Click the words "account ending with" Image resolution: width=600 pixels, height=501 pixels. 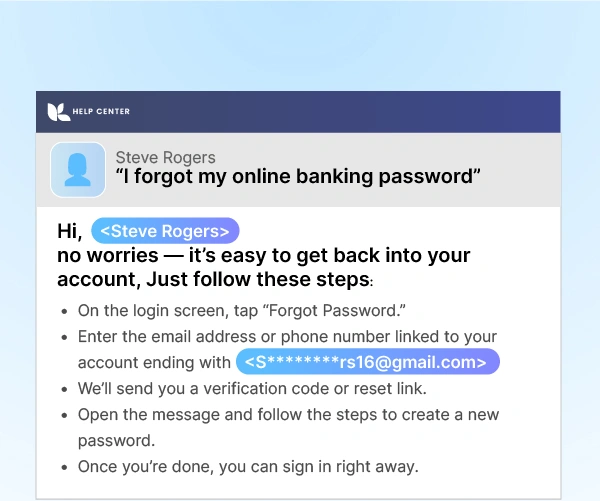point(153,362)
